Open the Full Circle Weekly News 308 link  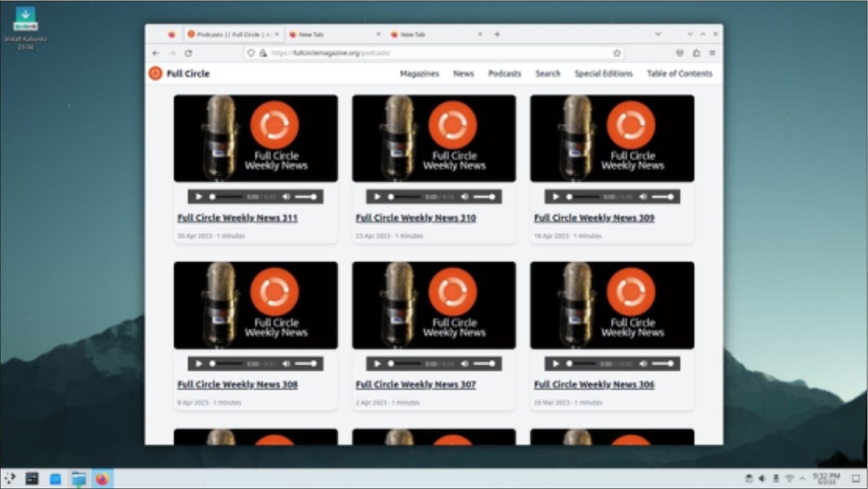tap(238, 385)
